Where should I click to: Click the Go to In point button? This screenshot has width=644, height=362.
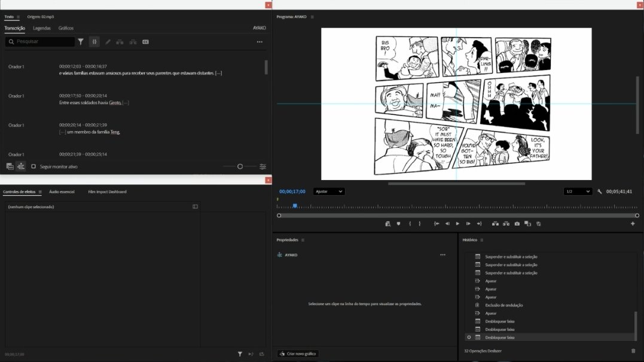[x=437, y=224]
